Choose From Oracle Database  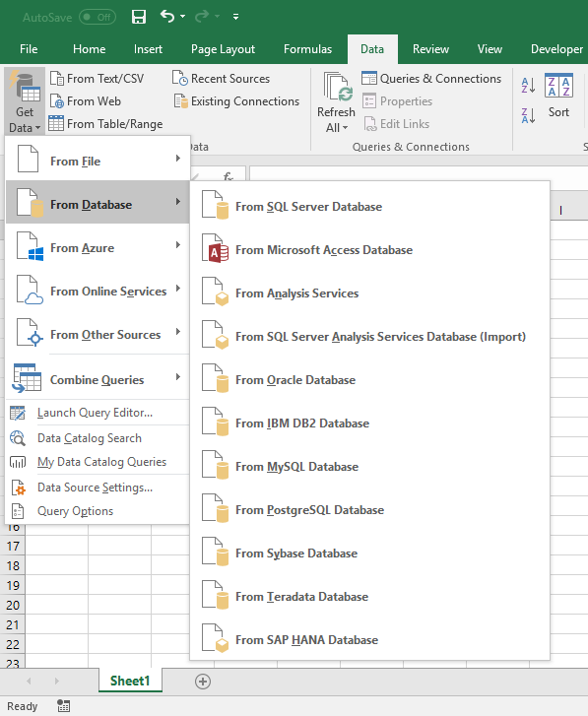(x=369, y=380)
